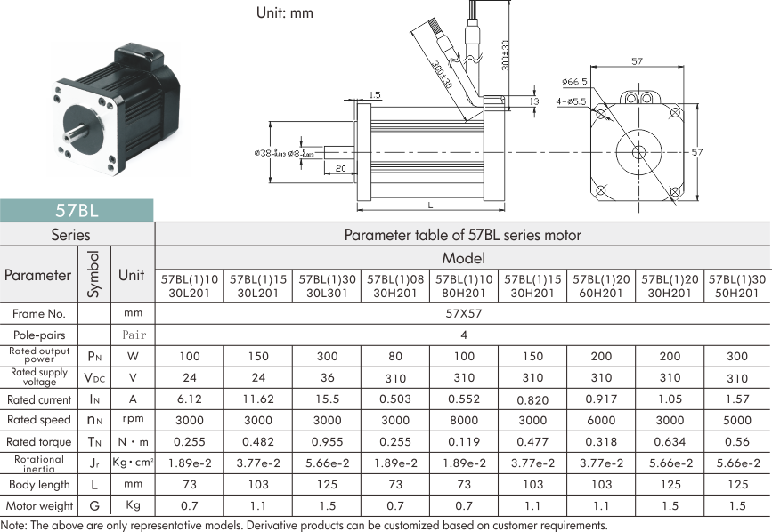Click the 'Model' header cell
The width and height of the screenshot is (772, 532).
point(462,258)
